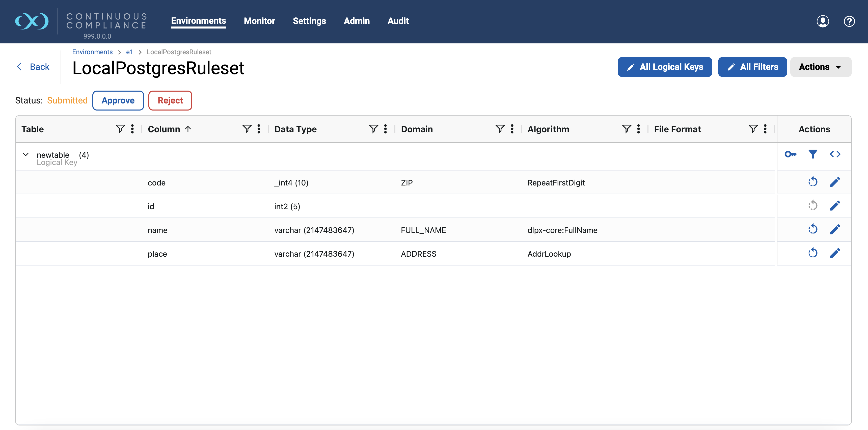Reset the name column assignment

point(813,229)
